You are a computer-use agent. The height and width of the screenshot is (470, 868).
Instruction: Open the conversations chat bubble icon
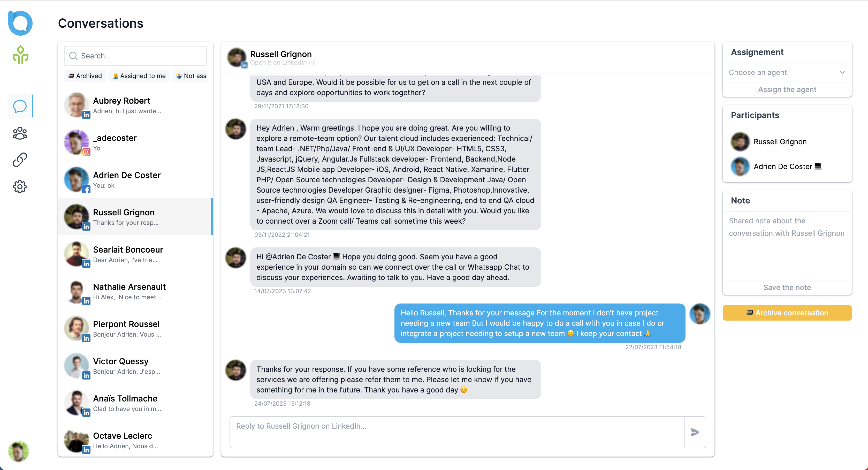point(20,106)
